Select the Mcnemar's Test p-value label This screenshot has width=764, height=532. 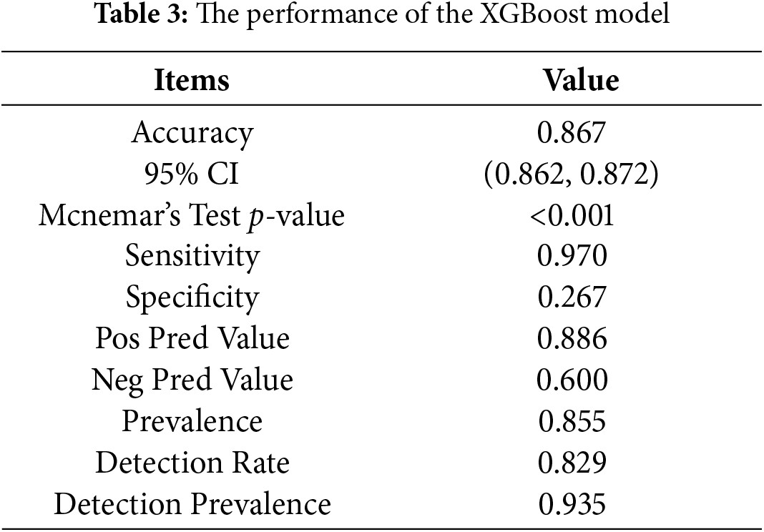(192, 215)
